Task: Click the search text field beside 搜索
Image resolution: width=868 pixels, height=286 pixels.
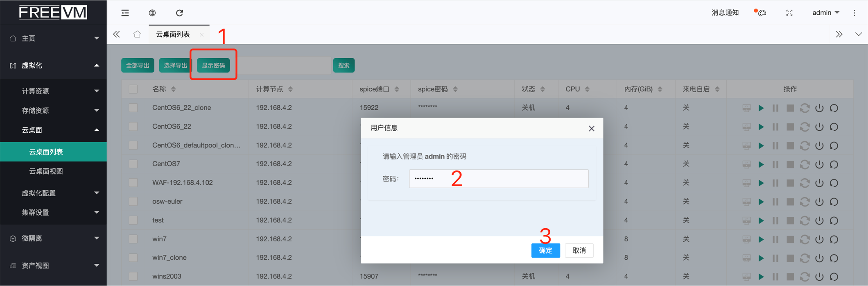Action: [284, 66]
